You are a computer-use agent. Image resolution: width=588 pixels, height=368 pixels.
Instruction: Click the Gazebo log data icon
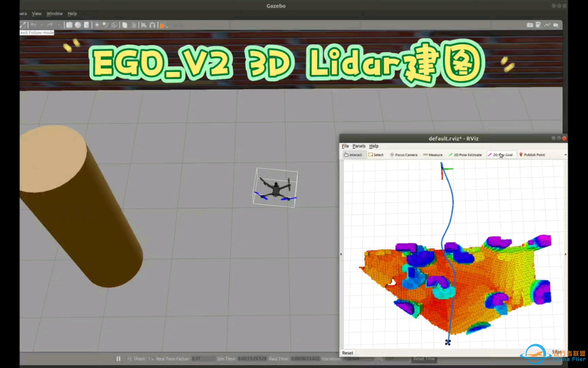538,25
